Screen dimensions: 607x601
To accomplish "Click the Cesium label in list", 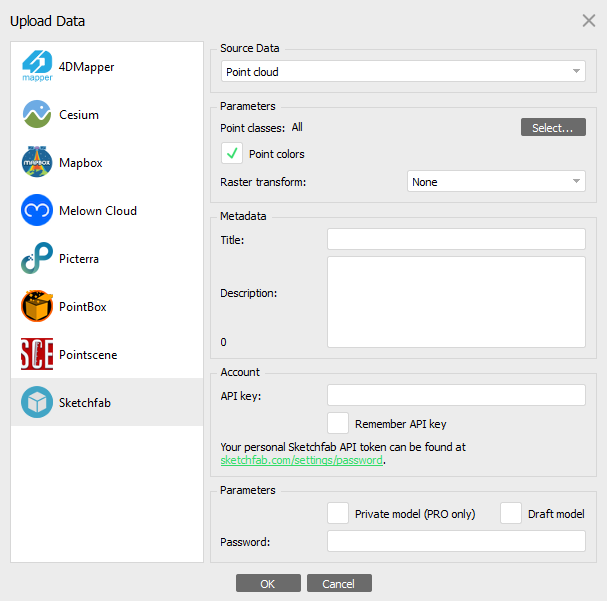I will pyautogui.click(x=79, y=115).
